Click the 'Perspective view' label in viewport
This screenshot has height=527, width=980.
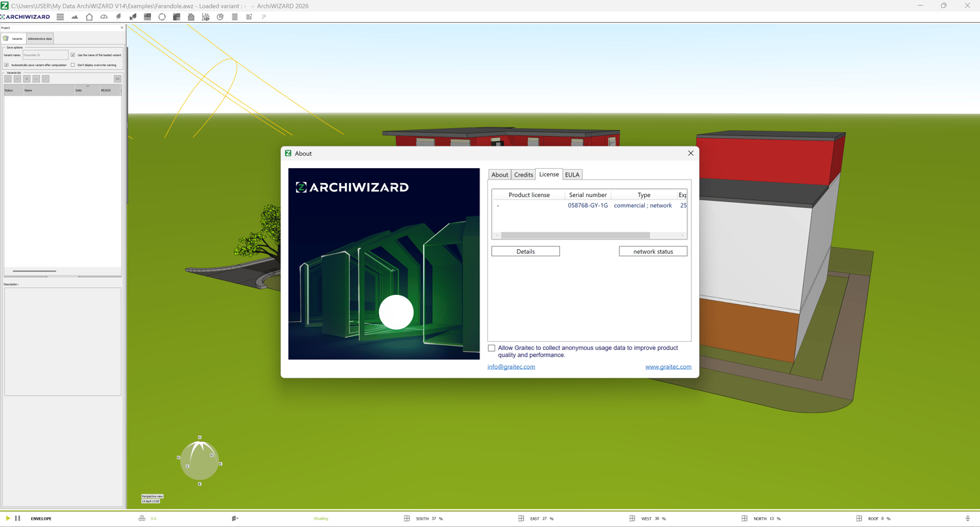(152, 496)
